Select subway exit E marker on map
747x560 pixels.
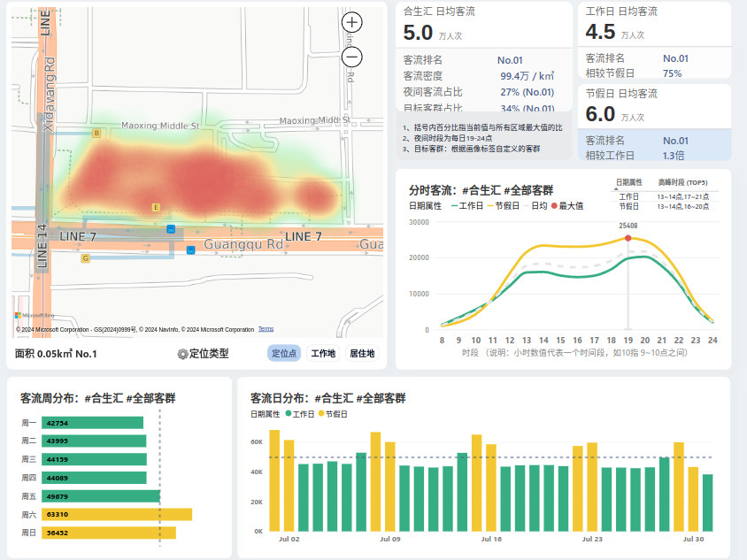pos(156,207)
